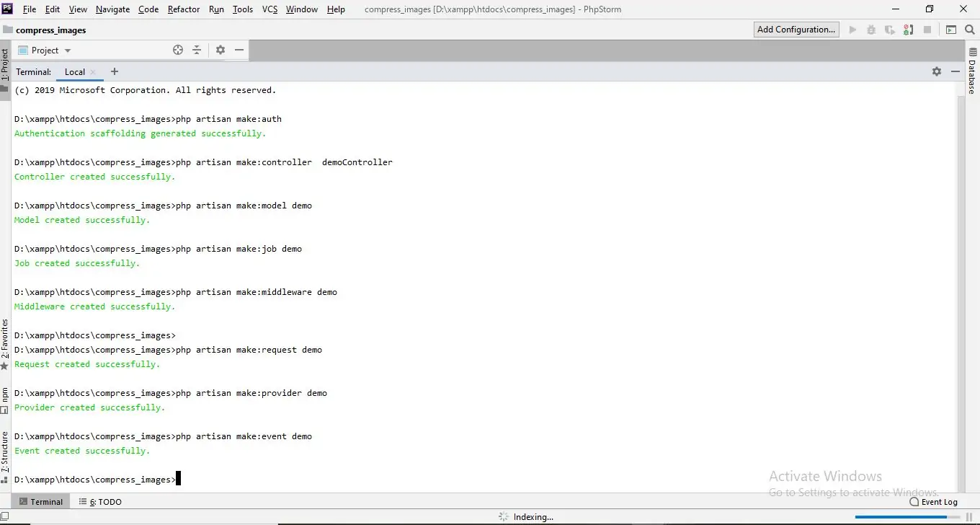The image size is (980, 525).
Task: Open Terminal panel settings gear
Action: [x=937, y=71]
